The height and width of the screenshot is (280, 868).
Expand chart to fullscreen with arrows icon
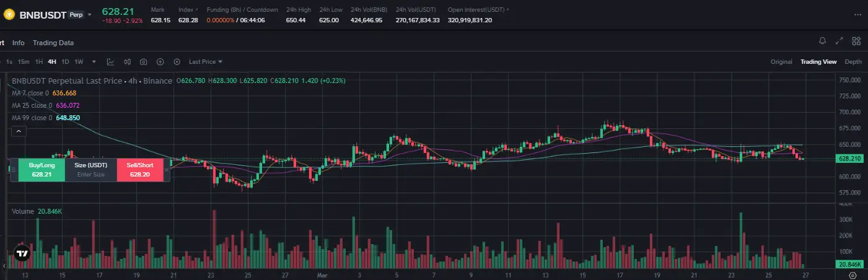click(840, 42)
